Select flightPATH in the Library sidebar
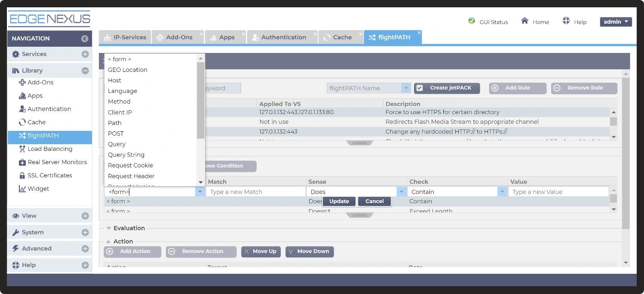The image size is (644, 294). (x=49, y=137)
